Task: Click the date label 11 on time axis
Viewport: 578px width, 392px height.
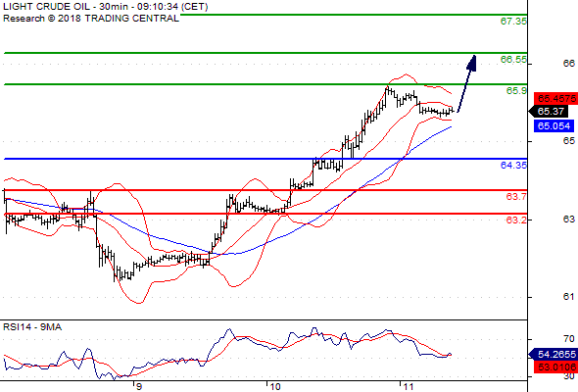Action: [408, 387]
